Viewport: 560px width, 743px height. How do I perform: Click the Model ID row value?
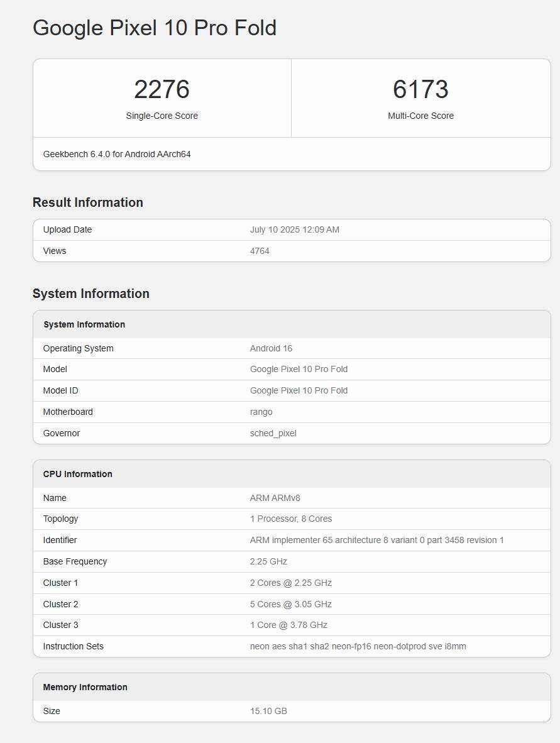tap(299, 390)
